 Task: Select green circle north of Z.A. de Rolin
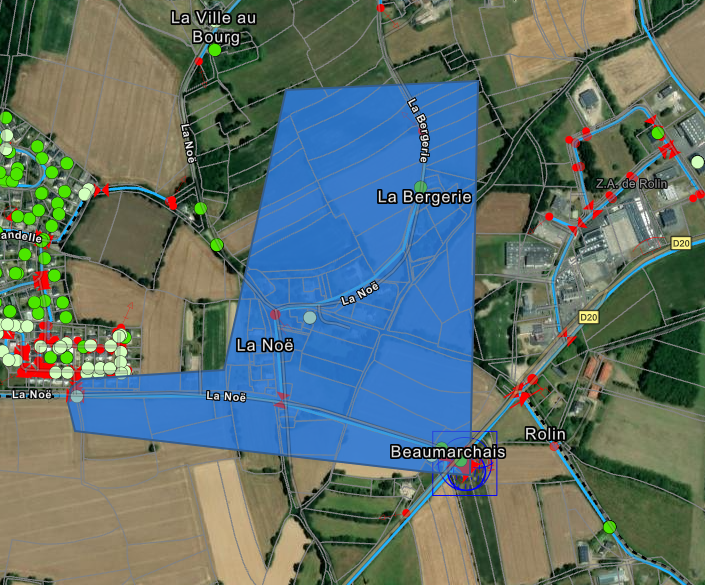click(x=658, y=133)
